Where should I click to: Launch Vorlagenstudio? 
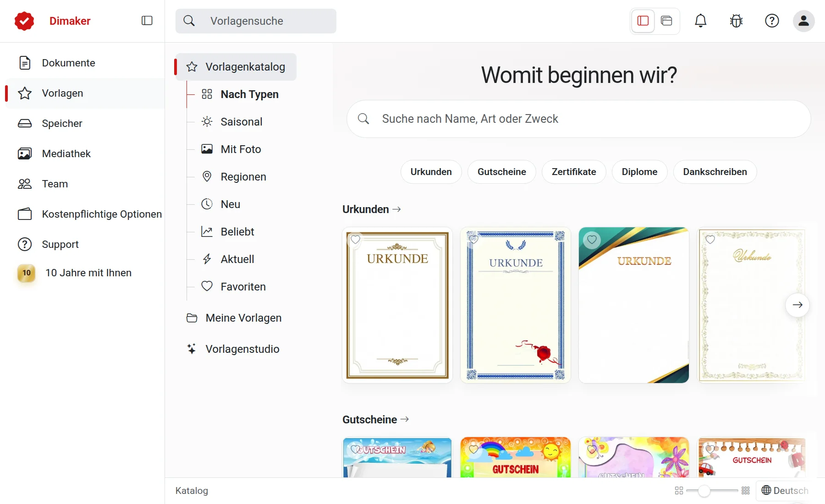(x=233, y=349)
